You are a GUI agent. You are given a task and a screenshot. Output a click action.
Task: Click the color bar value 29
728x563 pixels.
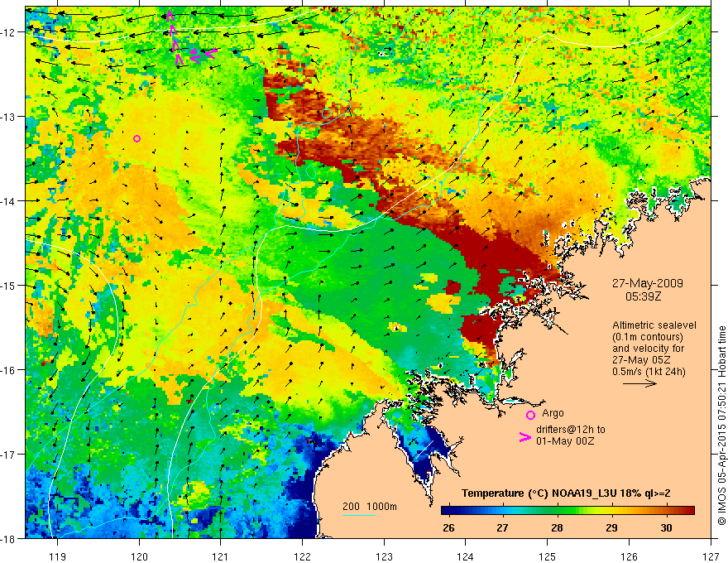pyautogui.click(x=612, y=528)
